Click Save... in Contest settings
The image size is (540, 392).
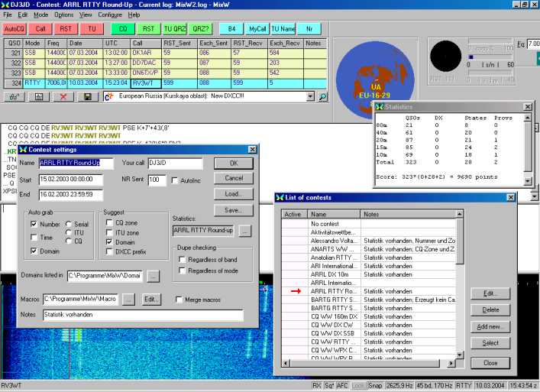pyautogui.click(x=234, y=210)
